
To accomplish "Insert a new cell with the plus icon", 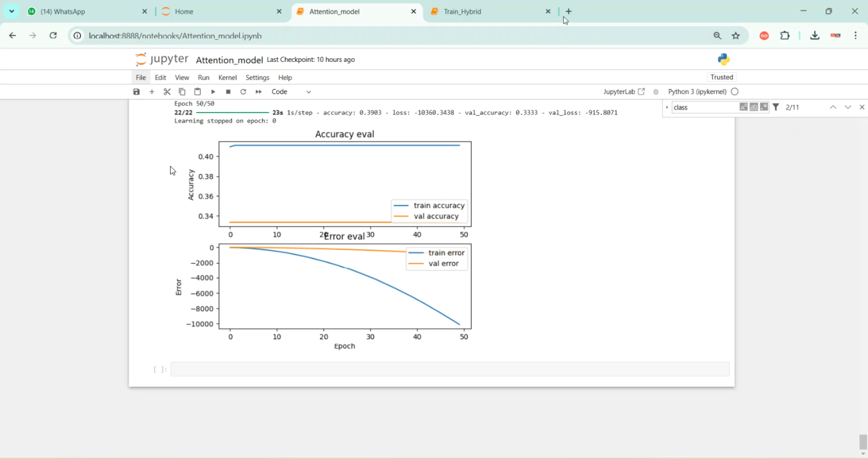I will [152, 91].
